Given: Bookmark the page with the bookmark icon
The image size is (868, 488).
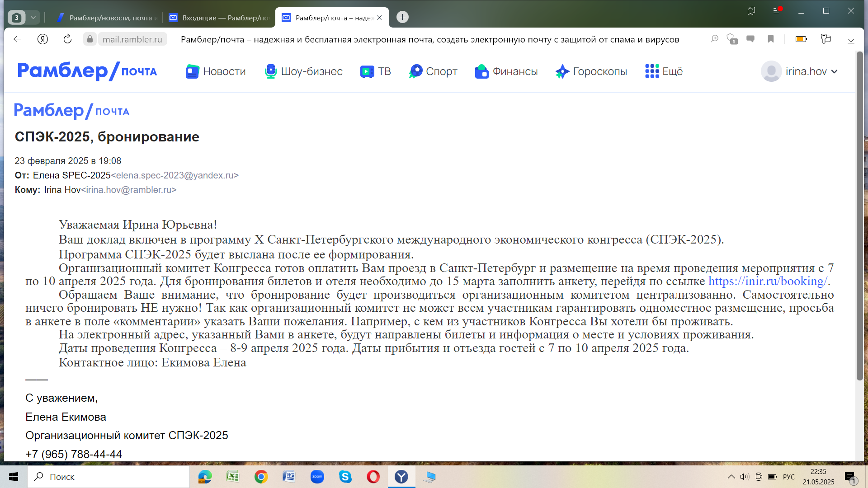Looking at the screenshot, I should [x=771, y=39].
